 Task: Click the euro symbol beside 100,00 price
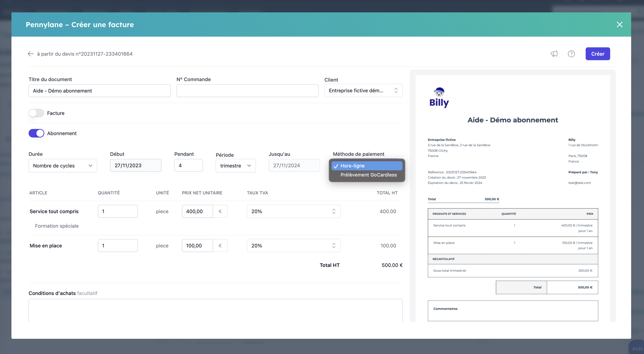pyautogui.click(x=220, y=246)
